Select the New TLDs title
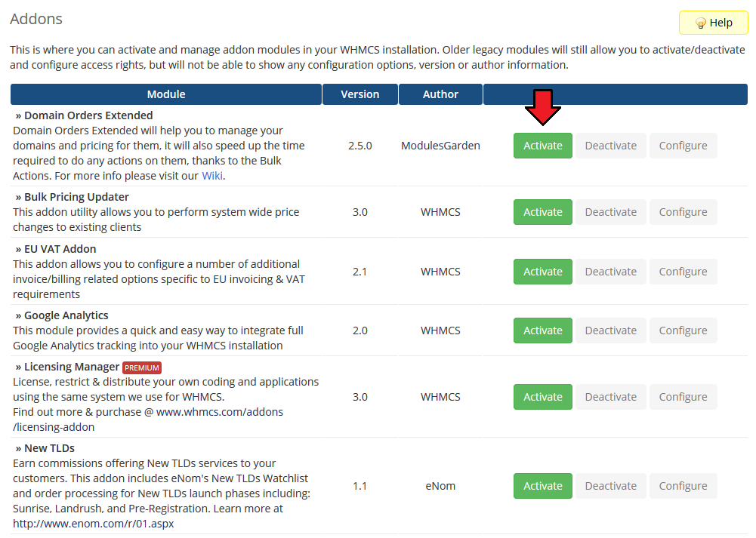This screenshot has width=756, height=538. click(x=49, y=448)
